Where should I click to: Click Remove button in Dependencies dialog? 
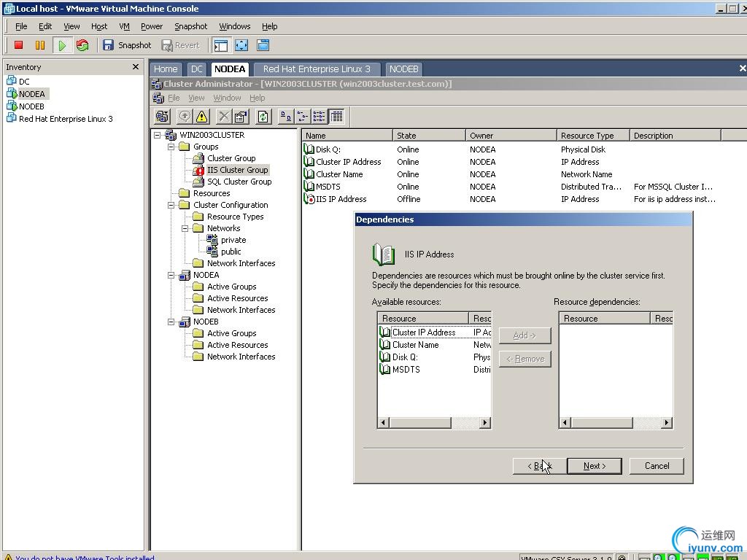click(525, 359)
